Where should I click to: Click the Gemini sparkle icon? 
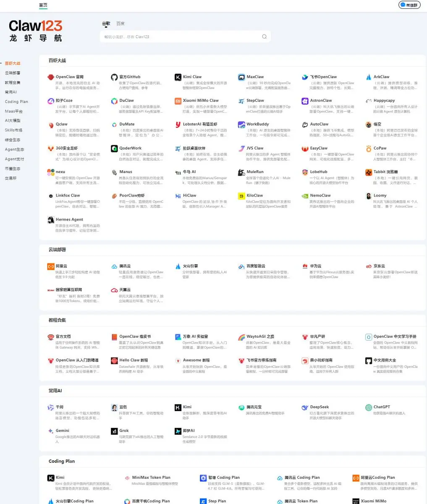pyautogui.click(x=51, y=431)
